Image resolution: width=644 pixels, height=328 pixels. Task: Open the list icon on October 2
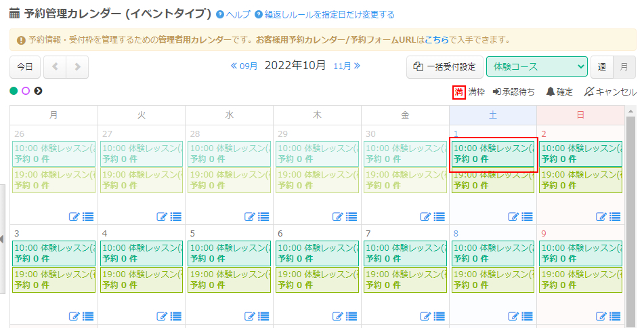coord(615,217)
